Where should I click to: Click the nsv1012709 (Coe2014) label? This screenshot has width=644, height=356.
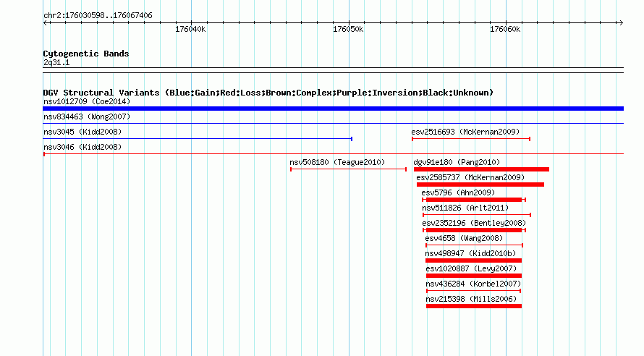[87, 101]
